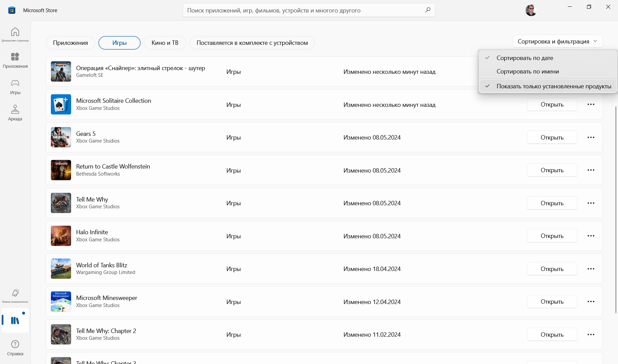
Task: Click the vertical scrollbar of the library list
Action: (x=616, y=209)
